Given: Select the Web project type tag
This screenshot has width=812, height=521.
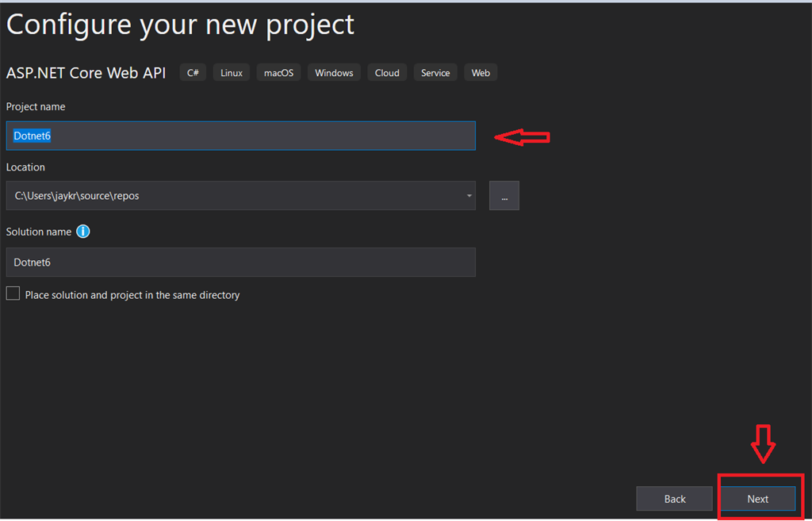Looking at the screenshot, I should tap(481, 73).
